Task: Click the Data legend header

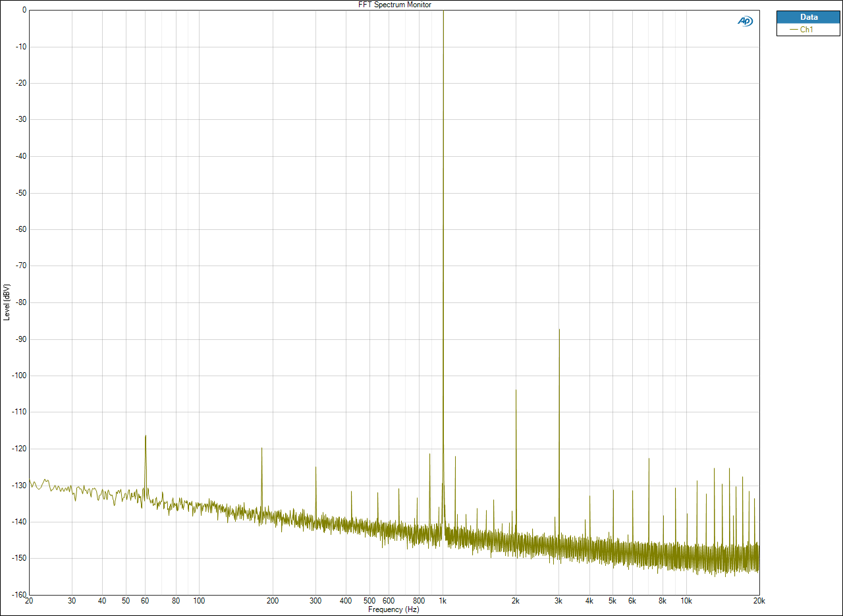Action: pos(809,17)
